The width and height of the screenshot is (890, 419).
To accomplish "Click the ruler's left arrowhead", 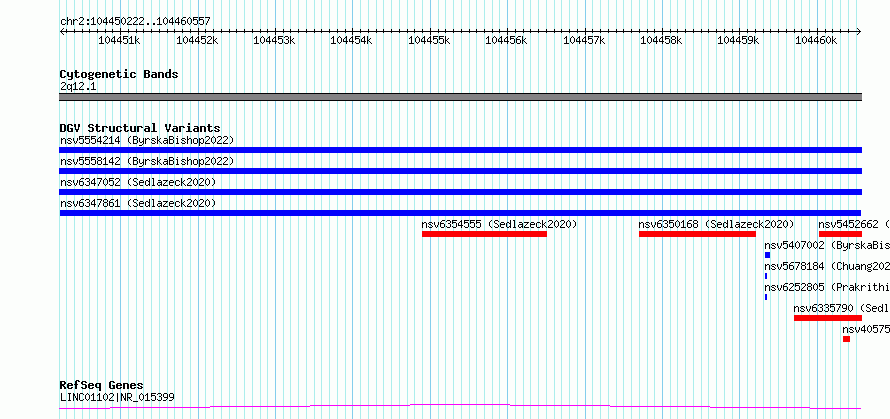I will (62, 31).
